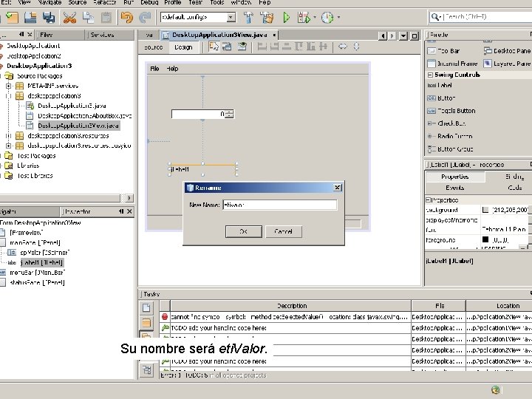532x399 pixels.
Task: Click the Profile Main Project clock icon
Action: click(327, 17)
